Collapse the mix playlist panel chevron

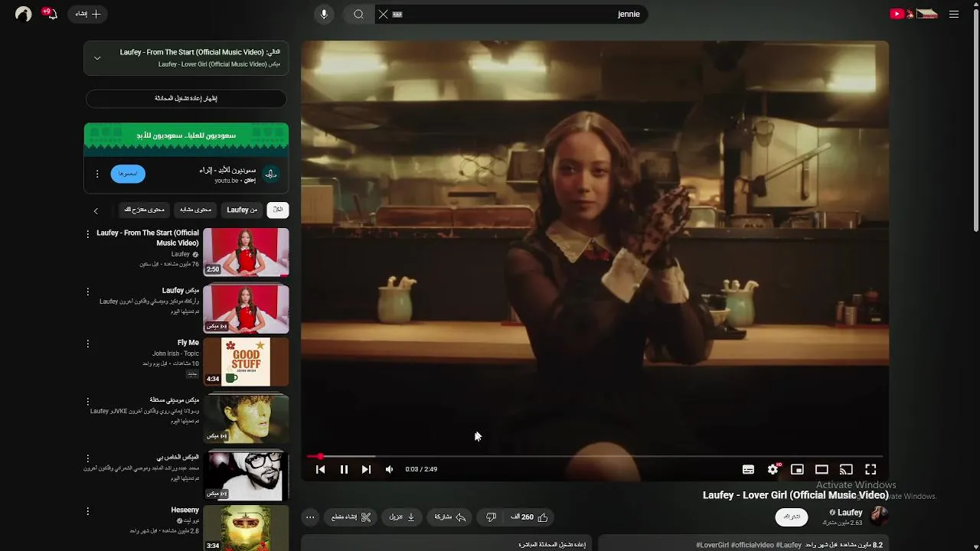click(x=97, y=58)
